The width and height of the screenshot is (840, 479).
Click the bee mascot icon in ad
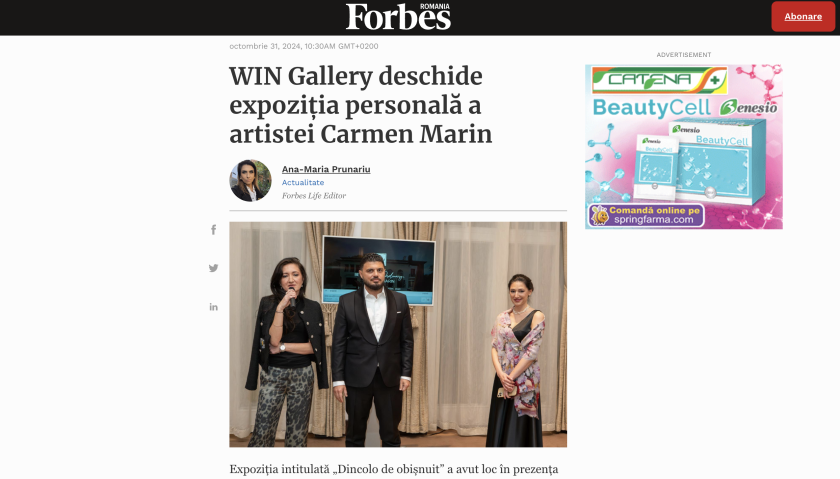click(599, 215)
